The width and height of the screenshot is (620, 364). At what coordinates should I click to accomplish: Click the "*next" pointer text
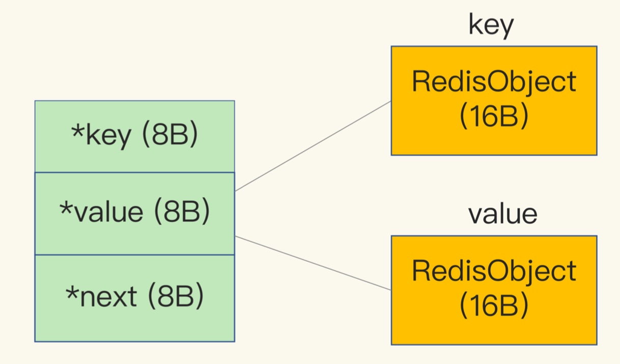click(x=101, y=296)
